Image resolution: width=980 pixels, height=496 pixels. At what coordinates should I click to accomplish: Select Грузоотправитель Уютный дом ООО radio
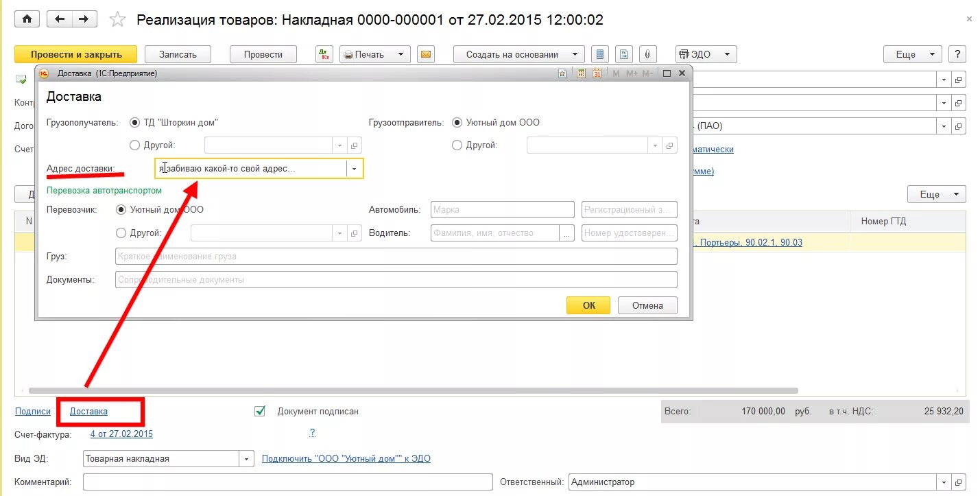click(x=457, y=123)
